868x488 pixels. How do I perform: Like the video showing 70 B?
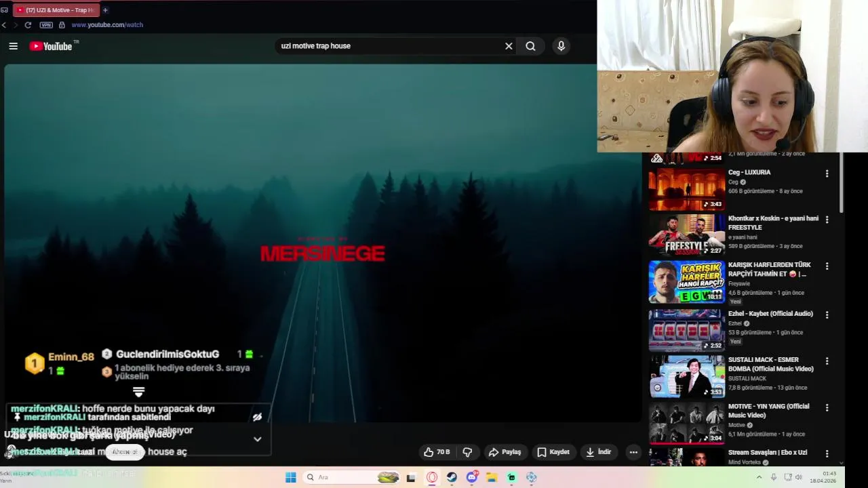437,452
